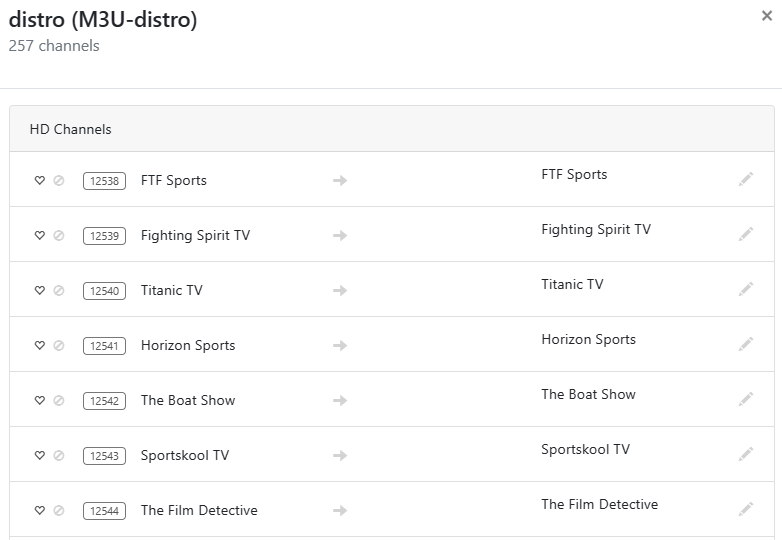The width and height of the screenshot is (782, 540).
Task: Close the distro channels dialog
Action: [x=767, y=16]
